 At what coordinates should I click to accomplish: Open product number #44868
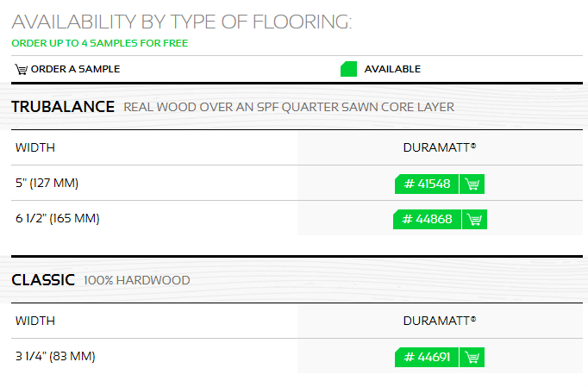pos(427,220)
